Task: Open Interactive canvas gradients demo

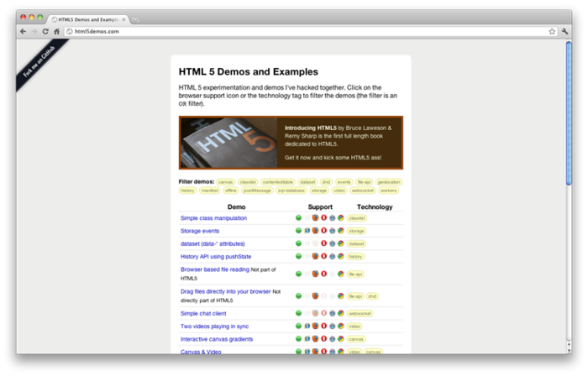Action: 217,339
